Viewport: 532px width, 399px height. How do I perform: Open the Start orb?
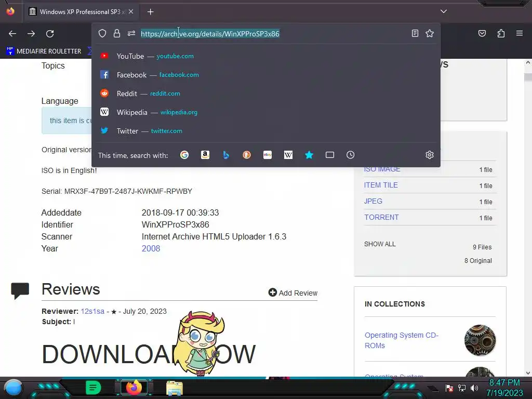click(14, 388)
